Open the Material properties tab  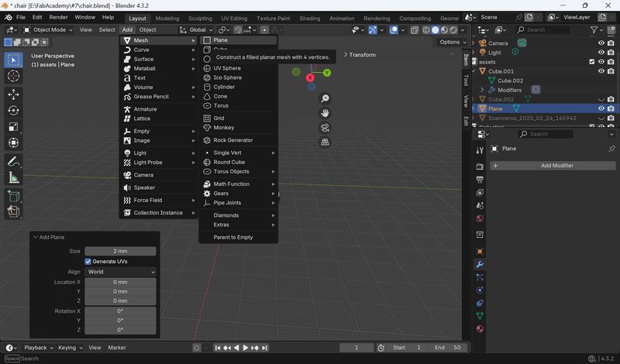(480, 329)
